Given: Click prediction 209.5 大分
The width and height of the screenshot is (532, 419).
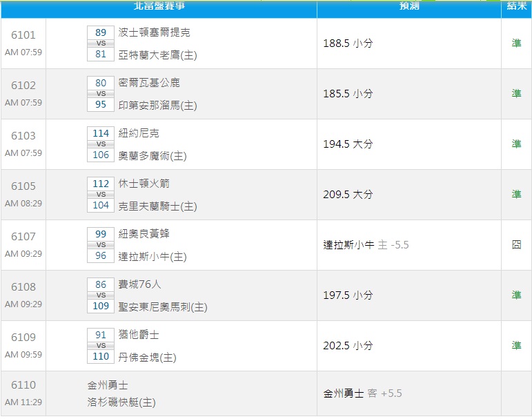Looking at the screenshot, I should pyautogui.click(x=348, y=194).
